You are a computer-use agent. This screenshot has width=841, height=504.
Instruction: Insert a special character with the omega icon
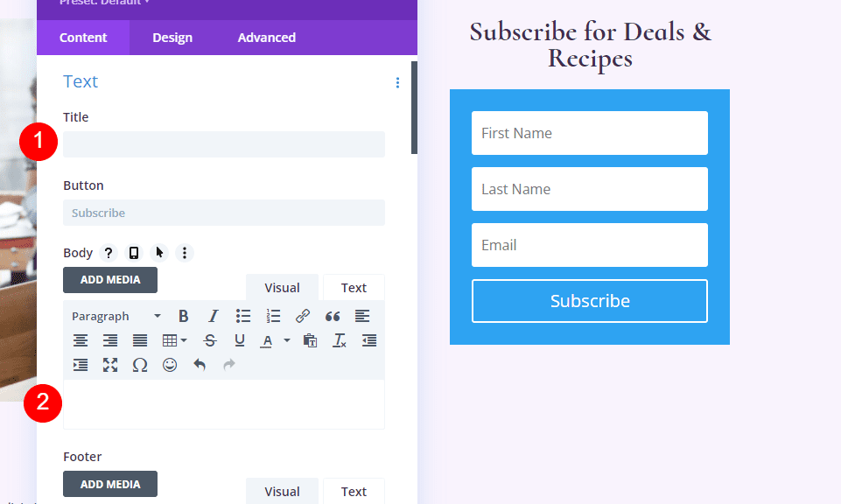click(139, 365)
